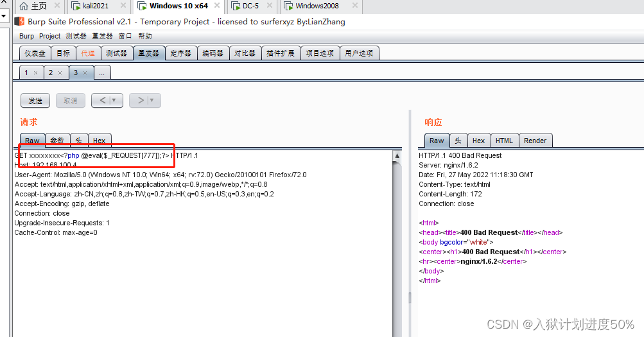Switch to the response Hex tab
644x337 pixels.
click(x=478, y=141)
